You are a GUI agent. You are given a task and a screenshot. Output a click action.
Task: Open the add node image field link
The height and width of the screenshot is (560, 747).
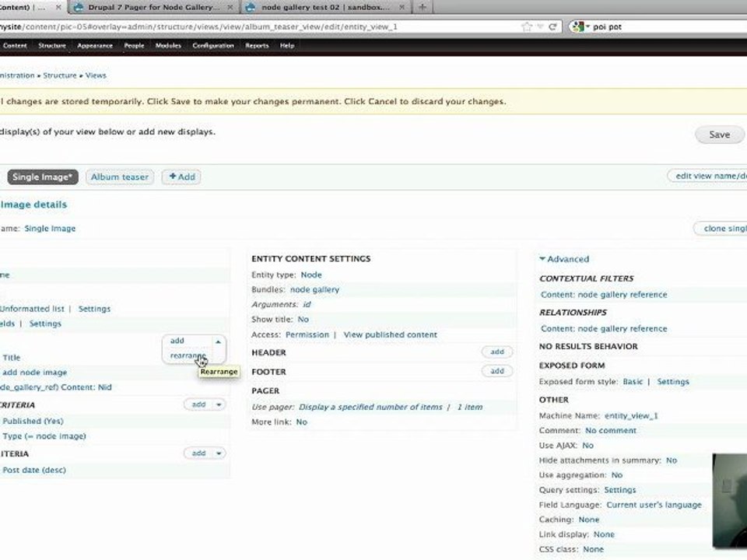pyautogui.click(x=35, y=373)
